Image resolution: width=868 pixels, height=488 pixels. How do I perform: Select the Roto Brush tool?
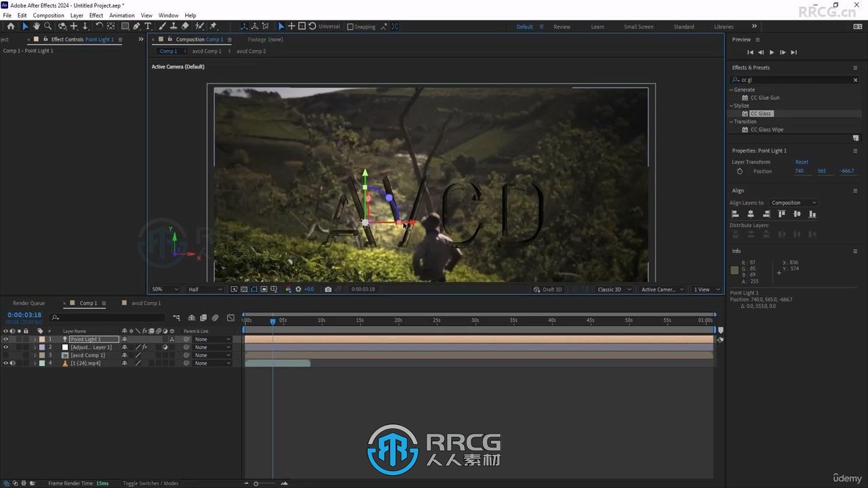(199, 26)
